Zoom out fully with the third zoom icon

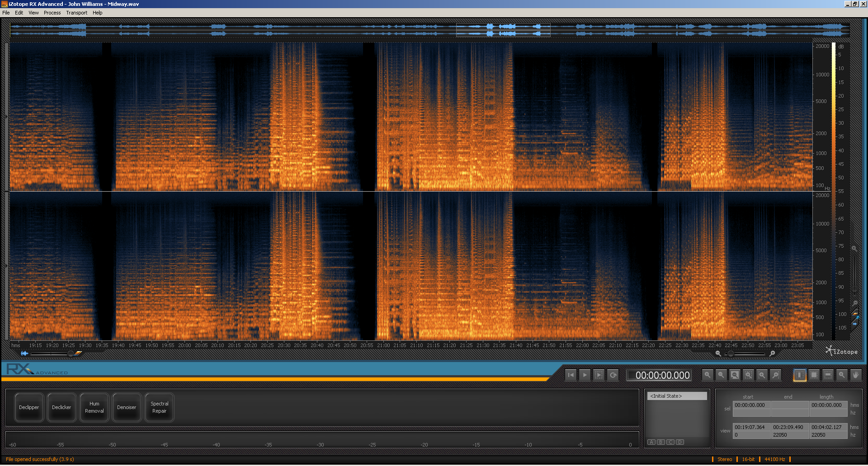point(735,375)
